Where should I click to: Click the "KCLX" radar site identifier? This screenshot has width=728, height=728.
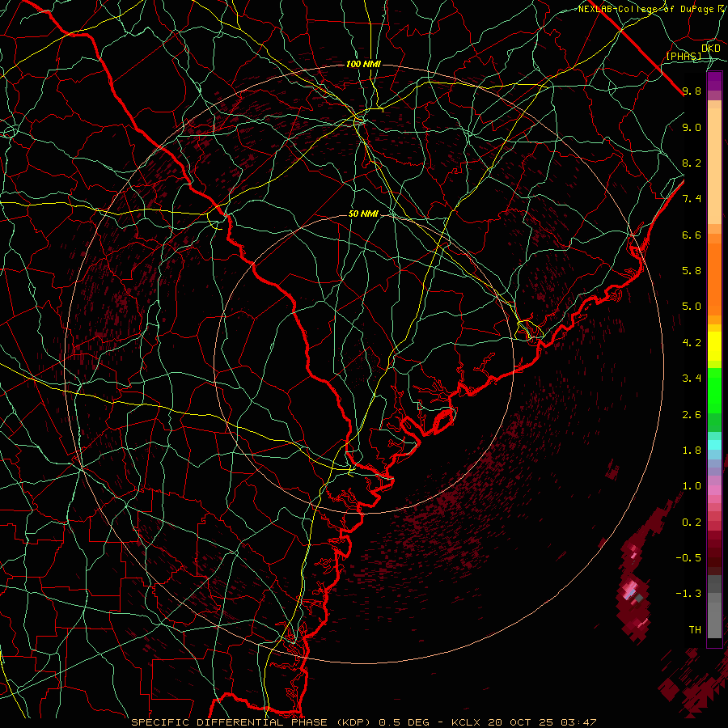tap(466, 722)
